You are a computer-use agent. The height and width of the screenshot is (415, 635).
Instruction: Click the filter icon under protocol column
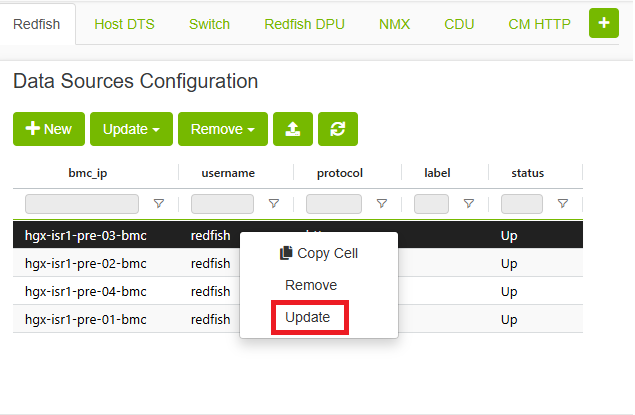tap(381, 204)
